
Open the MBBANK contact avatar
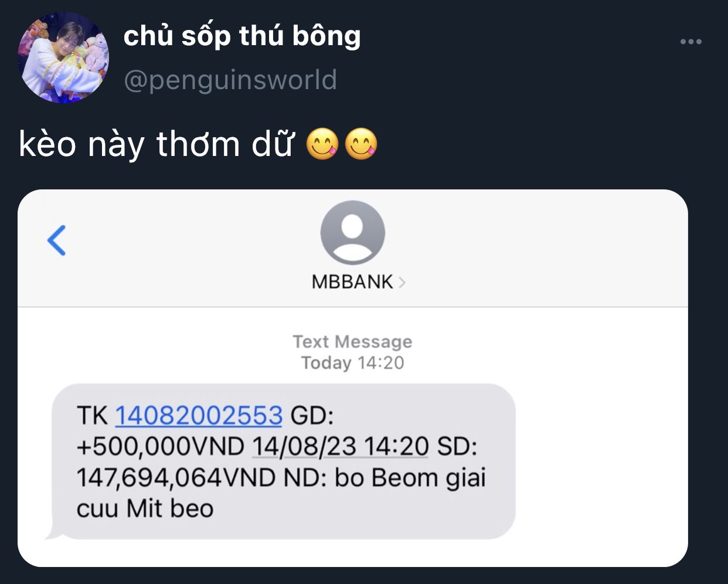[x=352, y=233]
